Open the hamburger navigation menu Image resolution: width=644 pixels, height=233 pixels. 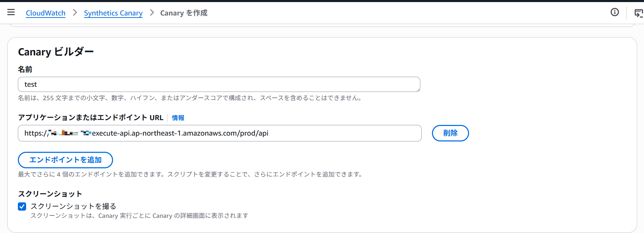[x=11, y=12]
